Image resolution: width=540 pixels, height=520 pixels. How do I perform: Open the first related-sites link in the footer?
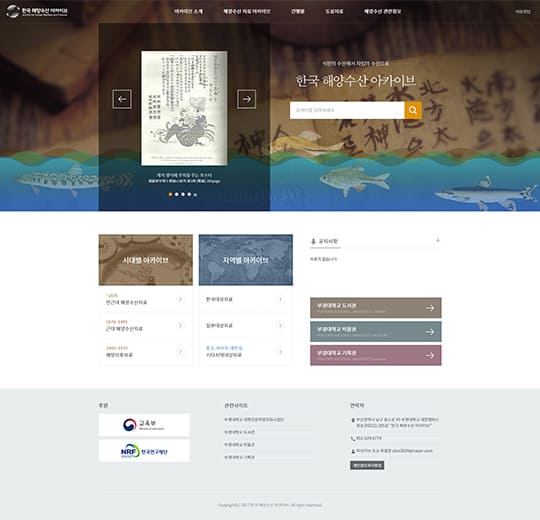254,420
